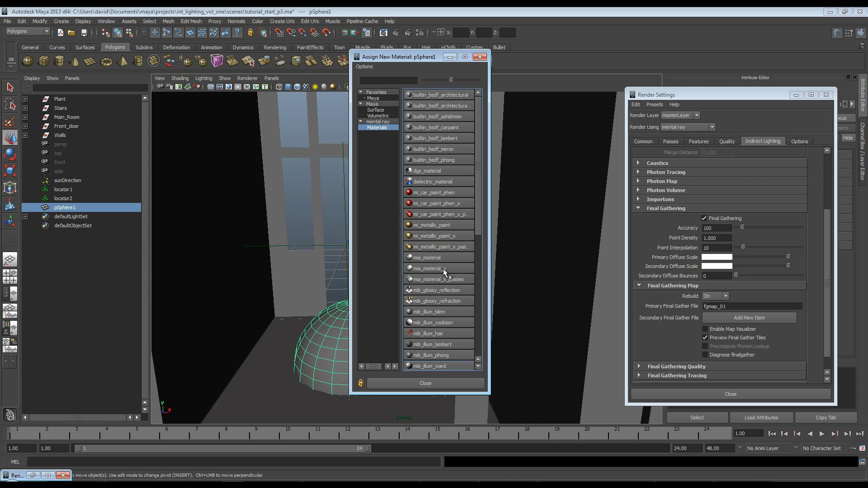Enable the Map Visualizer checkbox
Screen dimensions: 868x488
pyautogui.click(x=705, y=329)
